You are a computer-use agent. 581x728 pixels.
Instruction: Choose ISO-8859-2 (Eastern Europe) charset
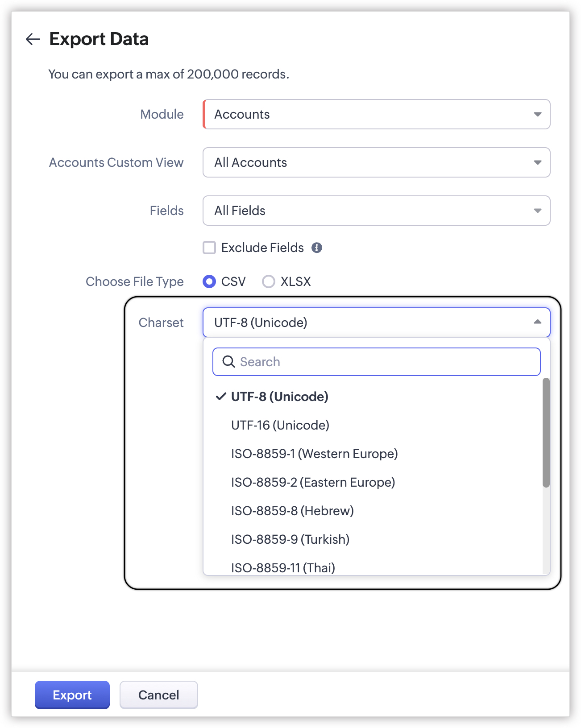coord(313,482)
